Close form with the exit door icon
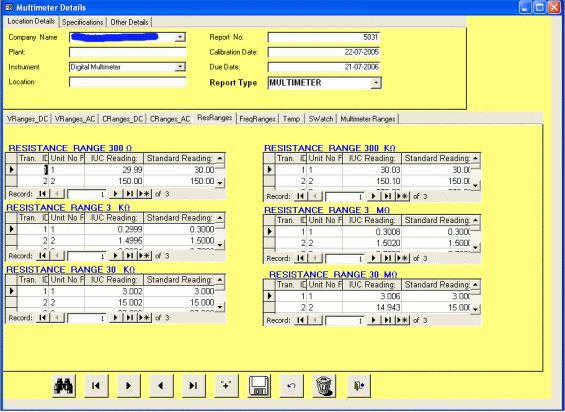This screenshot has width=565, height=412. [359, 386]
